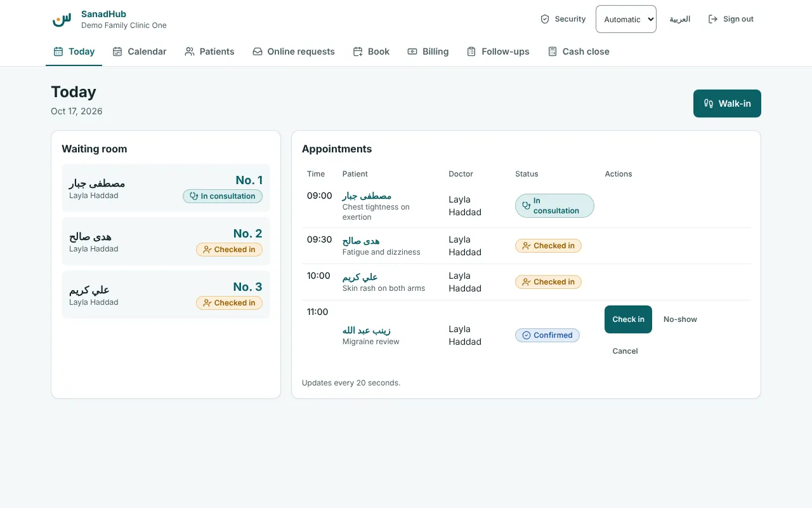Select waiting room card No. 3
Screen dimensions: 812x508
[166, 295]
